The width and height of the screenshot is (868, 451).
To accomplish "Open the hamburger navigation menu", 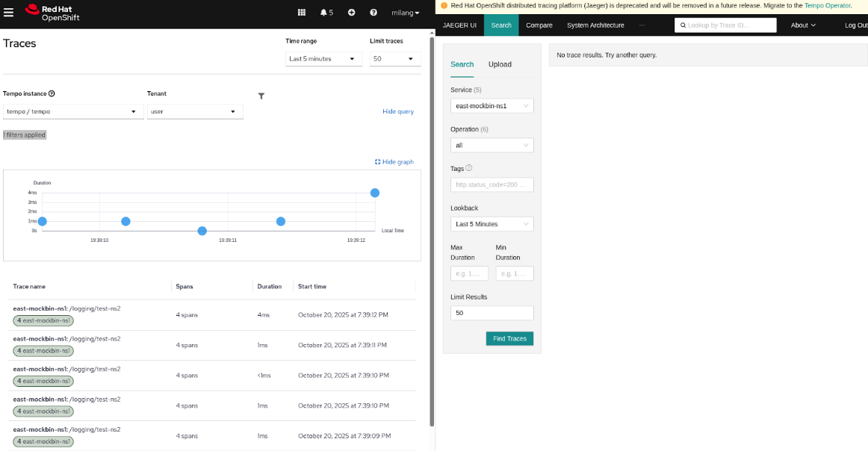I will pyautogui.click(x=9, y=13).
